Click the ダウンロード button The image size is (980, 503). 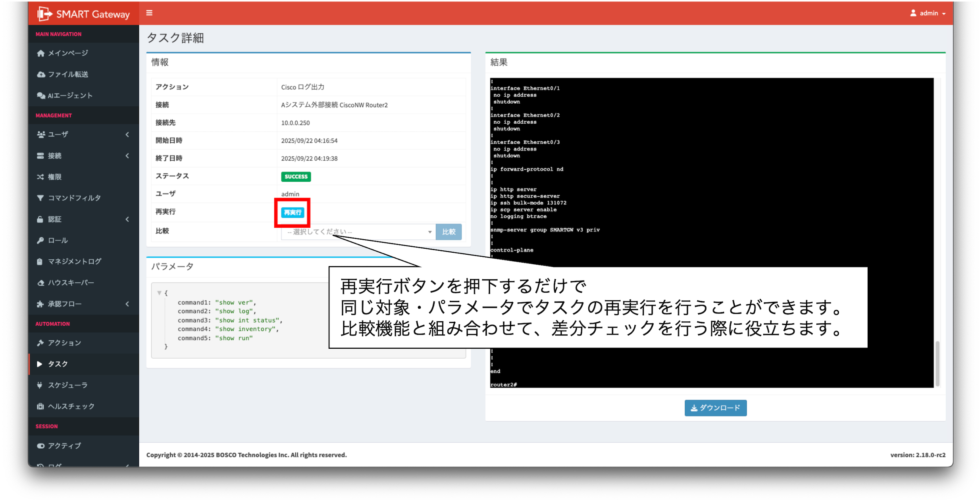[x=715, y=408]
